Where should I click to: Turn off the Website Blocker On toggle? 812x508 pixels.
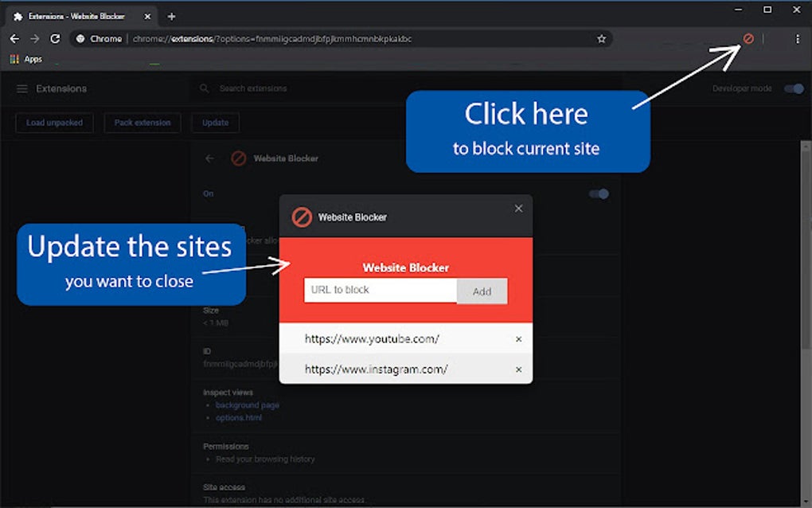(597, 193)
